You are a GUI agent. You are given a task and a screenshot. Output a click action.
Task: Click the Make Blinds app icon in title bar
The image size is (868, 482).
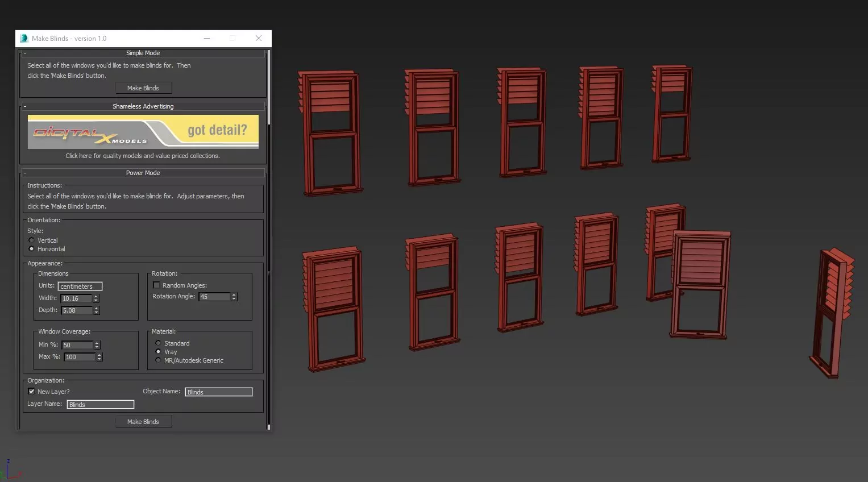[x=24, y=39]
